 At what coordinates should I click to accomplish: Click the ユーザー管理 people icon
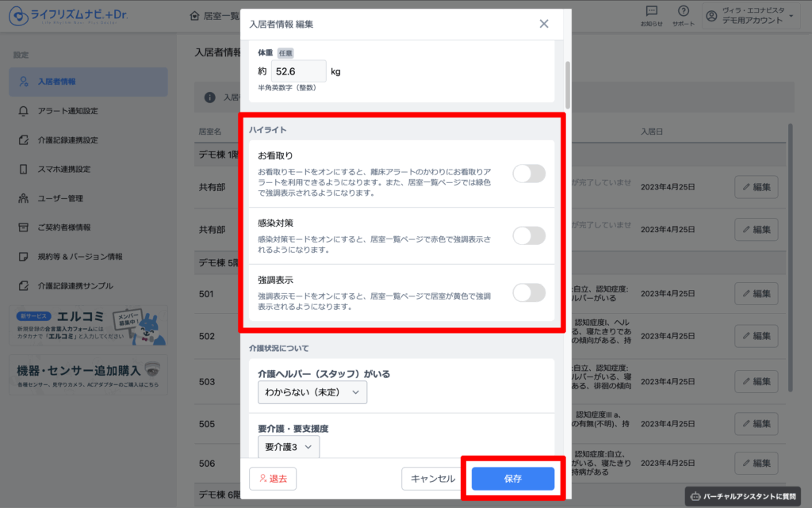(x=24, y=198)
